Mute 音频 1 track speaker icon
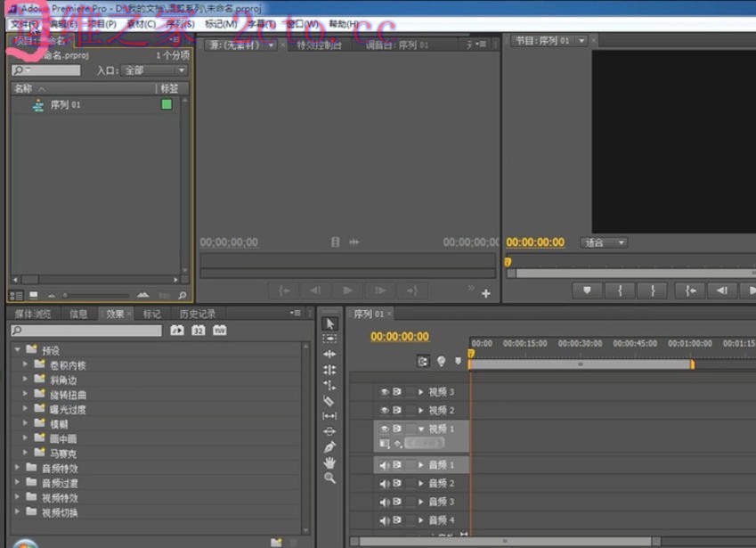756x548 pixels. [385, 465]
